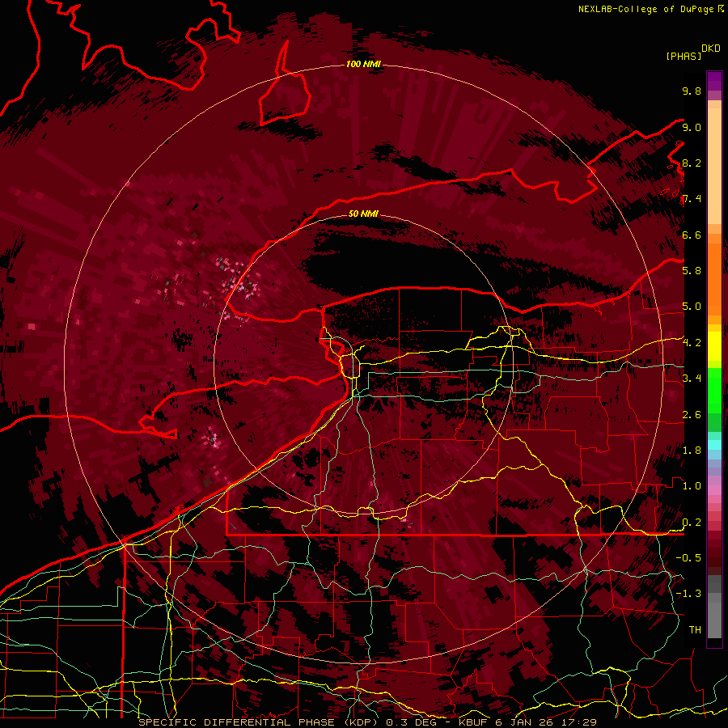This screenshot has width=728, height=728.
Task: Click the KBUF 6 JAN 26 17:29 timestamp
Action: (x=527, y=722)
